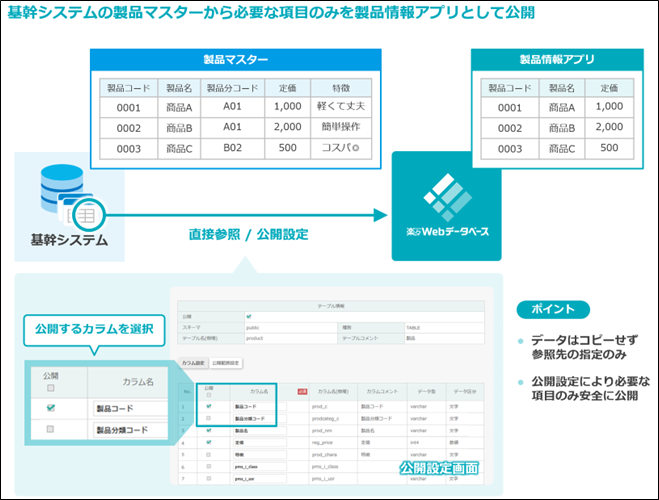Click 製品分コード header in 製品マスター table
This screenshot has width=659, height=500.
pyautogui.click(x=232, y=88)
